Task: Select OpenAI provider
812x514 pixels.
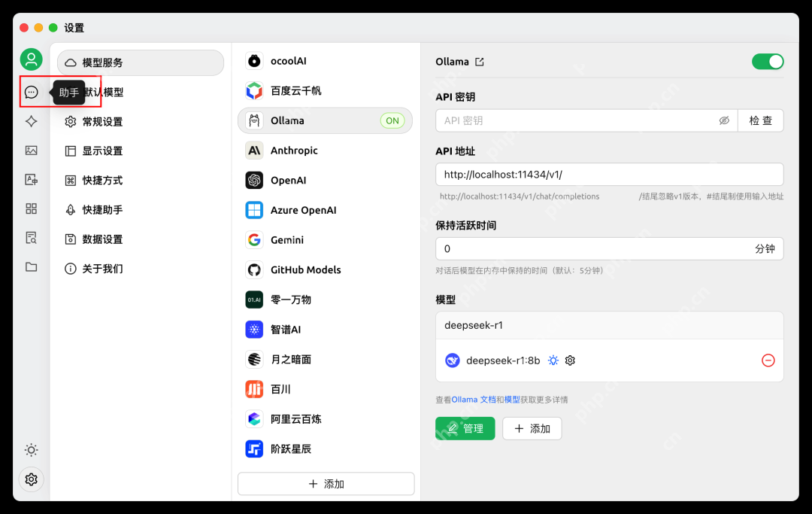Action: click(326, 181)
